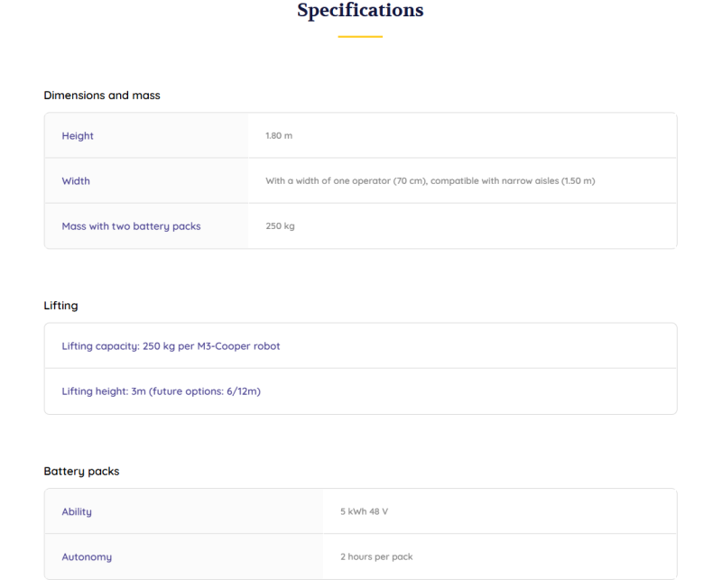Select the Ability row label
This screenshot has width=722, height=588.
pos(77,511)
